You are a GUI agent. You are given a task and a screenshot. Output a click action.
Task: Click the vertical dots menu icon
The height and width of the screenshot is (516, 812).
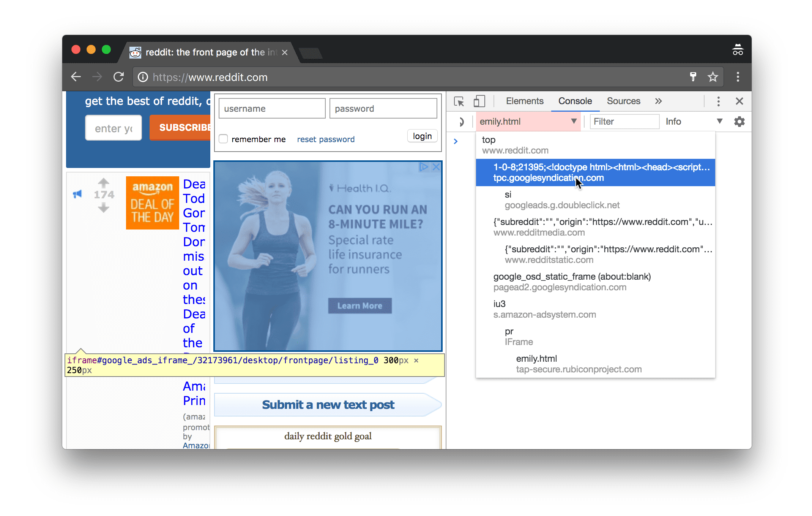pyautogui.click(x=718, y=101)
